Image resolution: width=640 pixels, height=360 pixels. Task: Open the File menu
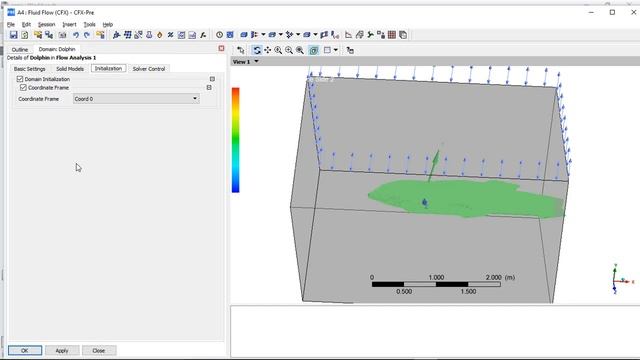tap(11, 24)
